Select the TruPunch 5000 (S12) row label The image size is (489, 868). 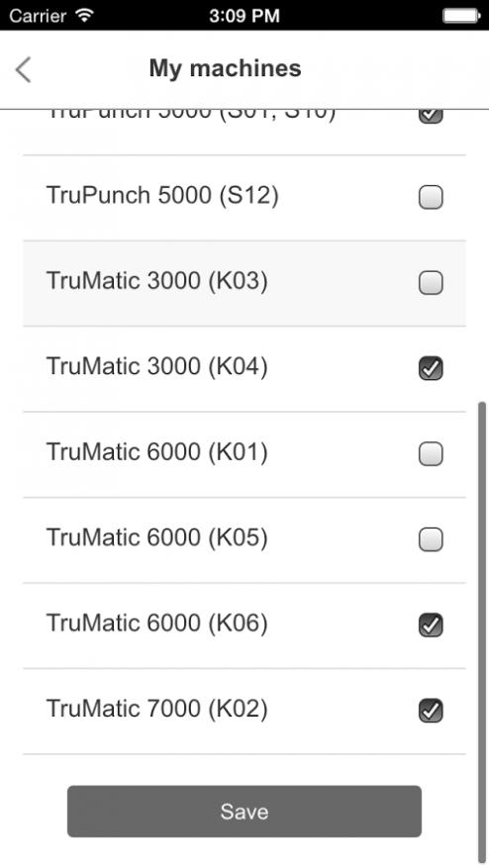pyautogui.click(x=162, y=195)
